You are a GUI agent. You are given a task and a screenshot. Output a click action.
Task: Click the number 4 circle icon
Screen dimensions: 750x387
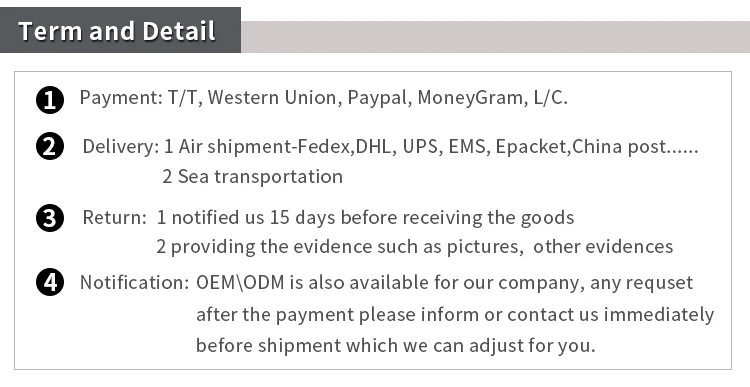[50, 282]
